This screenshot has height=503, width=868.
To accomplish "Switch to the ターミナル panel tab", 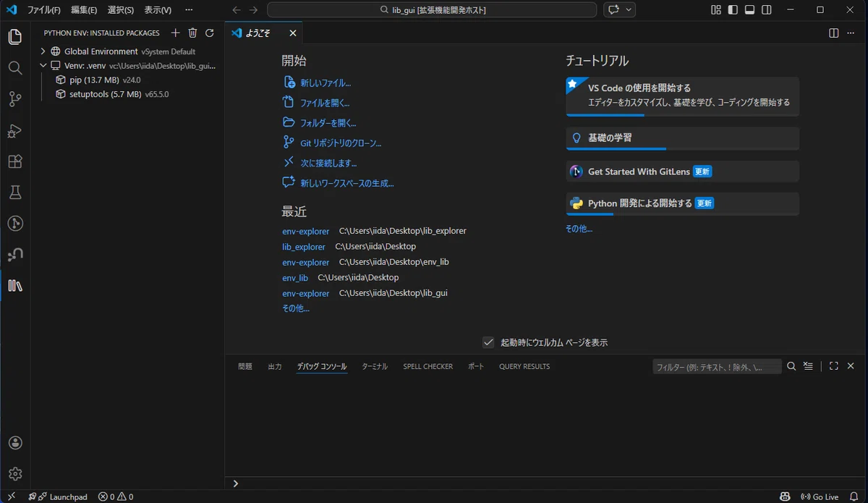I will pyautogui.click(x=375, y=366).
